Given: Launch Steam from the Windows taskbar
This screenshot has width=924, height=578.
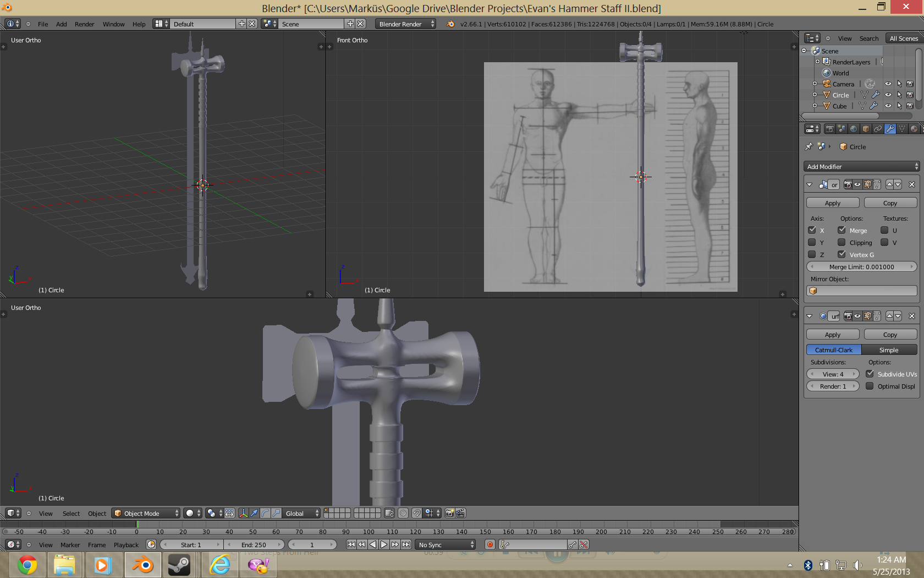Looking at the screenshot, I should (x=179, y=565).
